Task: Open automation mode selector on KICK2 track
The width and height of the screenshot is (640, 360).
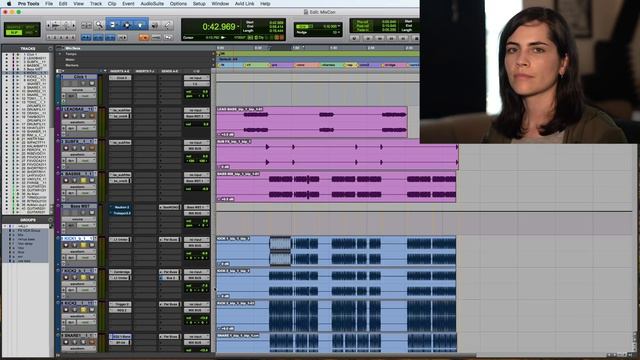Action: [86, 290]
